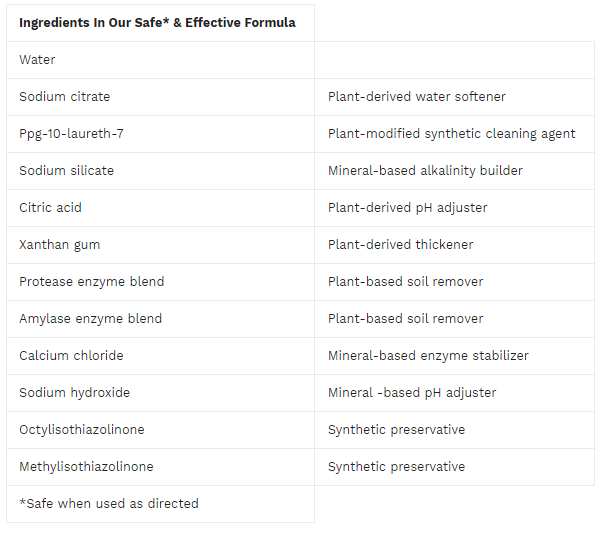Viewport: 606px width, 534px height.
Task: Click the 'Water' ingredient cell
Action: 38,60
